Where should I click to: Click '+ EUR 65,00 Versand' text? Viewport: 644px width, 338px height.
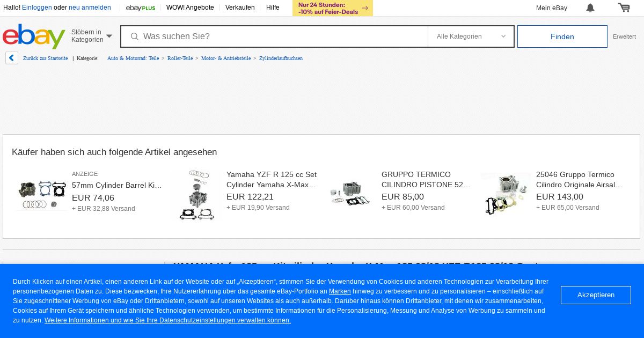[x=568, y=208]
